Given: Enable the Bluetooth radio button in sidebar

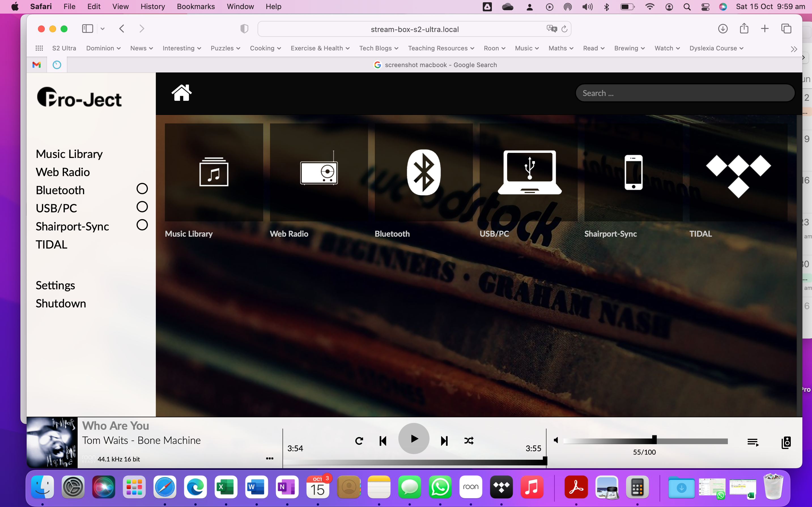Looking at the screenshot, I should coord(142,189).
